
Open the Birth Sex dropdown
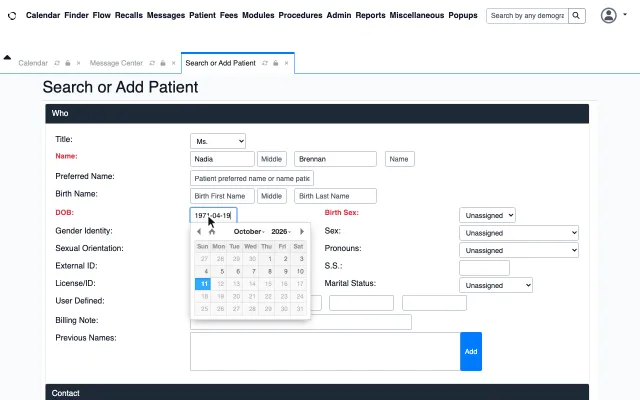click(x=487, y=215)
